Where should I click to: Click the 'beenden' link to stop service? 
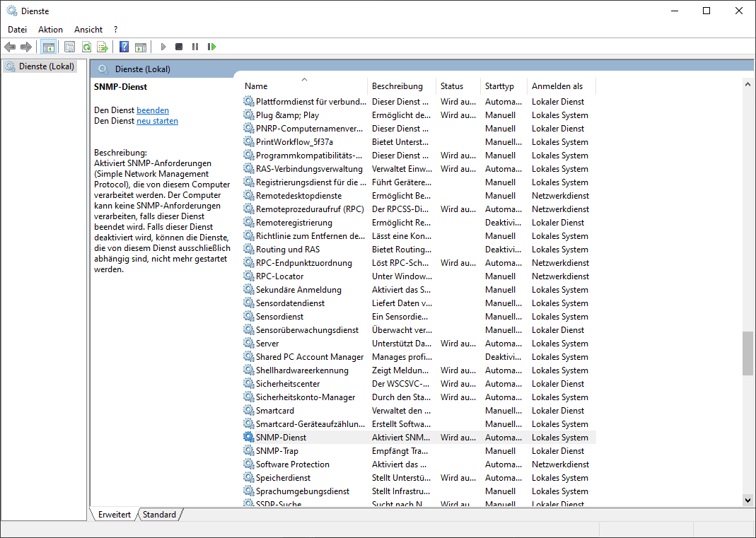coord(153,110)
